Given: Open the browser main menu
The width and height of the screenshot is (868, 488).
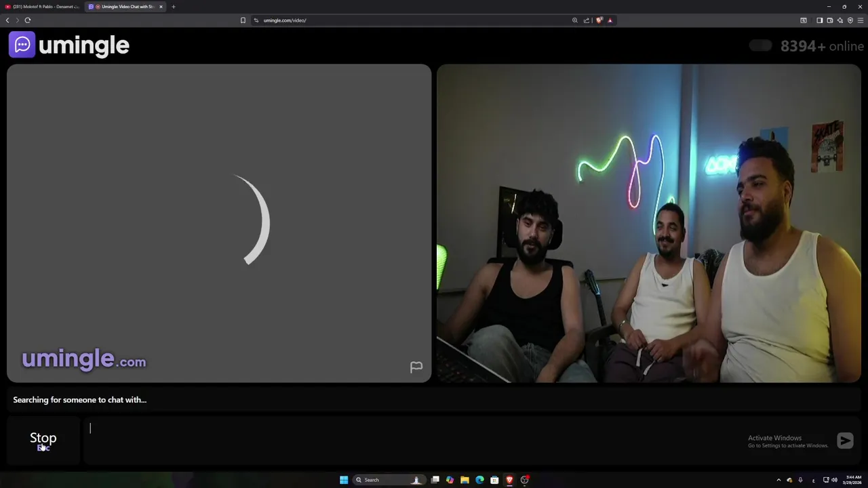Looking at the screenshot, I should click(861, 20).
